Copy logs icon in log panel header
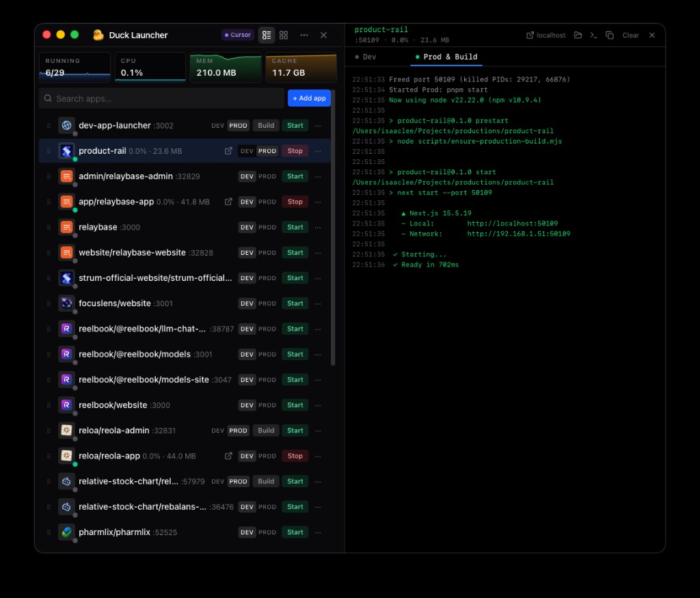The width and height of the screenshot is (700, 598). (609, 35)
